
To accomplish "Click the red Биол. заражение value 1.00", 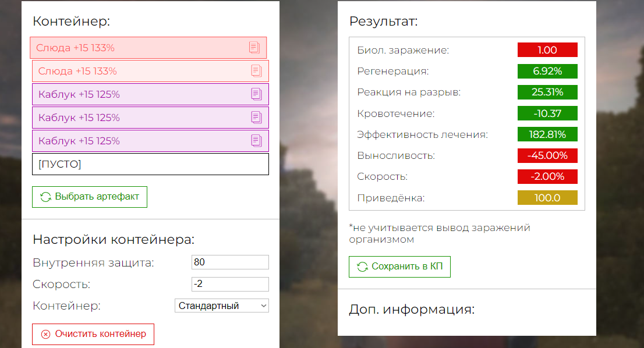I will 547,50.
